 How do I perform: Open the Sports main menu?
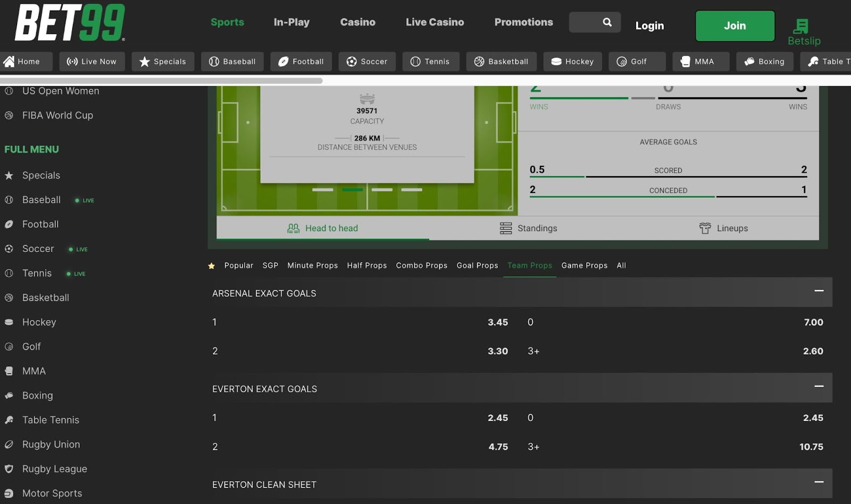[x=227, y=22]
